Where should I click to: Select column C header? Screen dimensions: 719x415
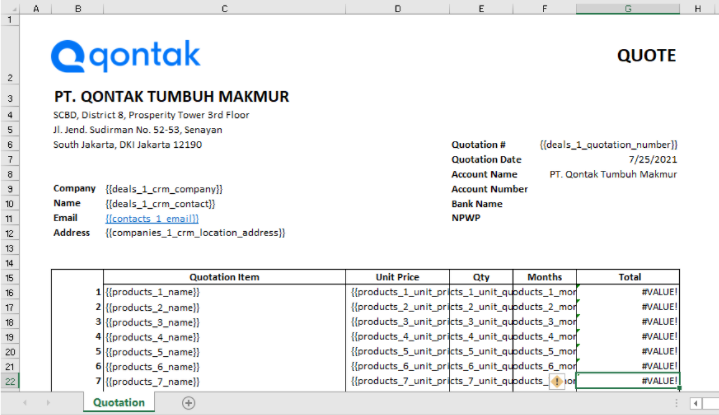click(224, 8)
